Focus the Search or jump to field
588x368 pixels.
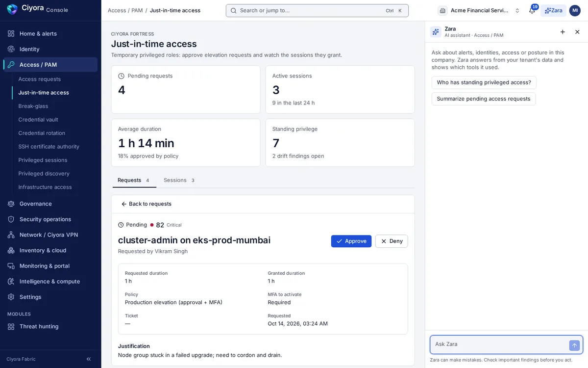click(x=317, y=11)
